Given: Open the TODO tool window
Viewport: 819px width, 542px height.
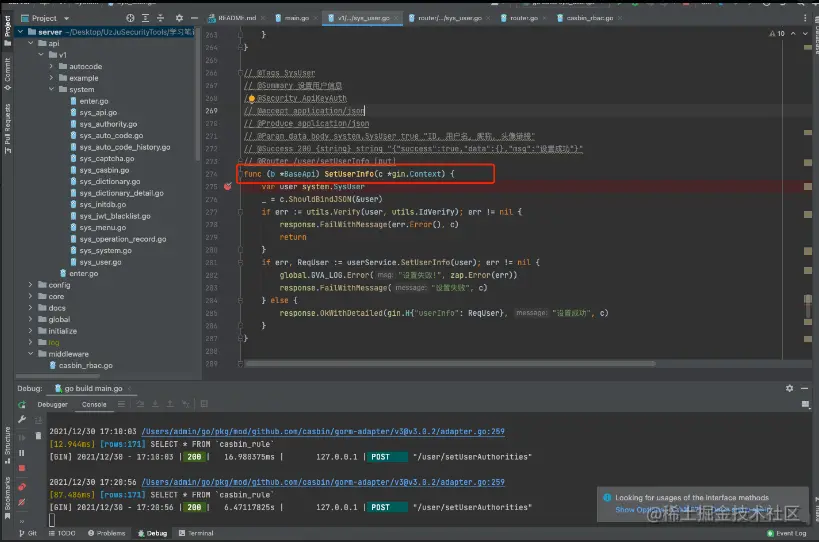Looking at the screenshot, I should tap(62, 533).
